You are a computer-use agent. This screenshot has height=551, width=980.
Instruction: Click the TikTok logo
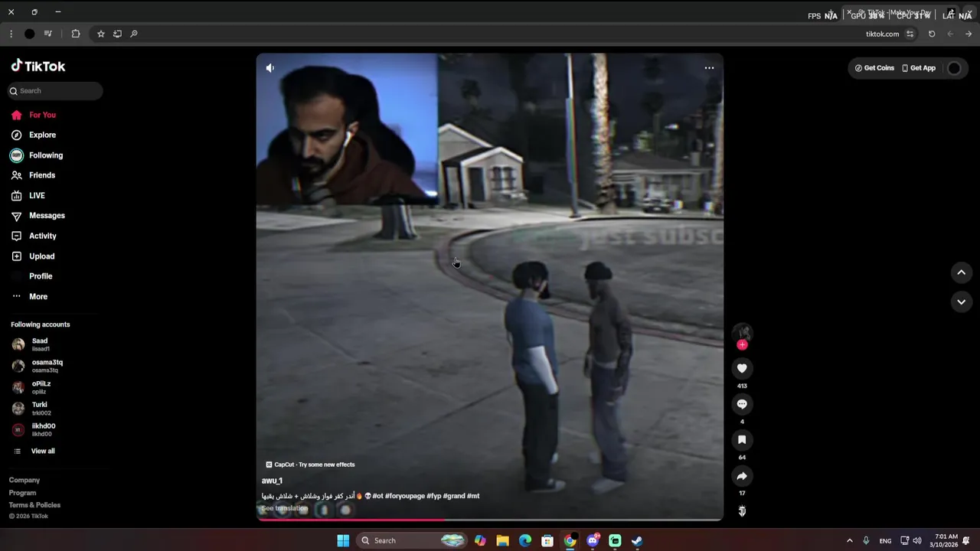pos(38,66)
